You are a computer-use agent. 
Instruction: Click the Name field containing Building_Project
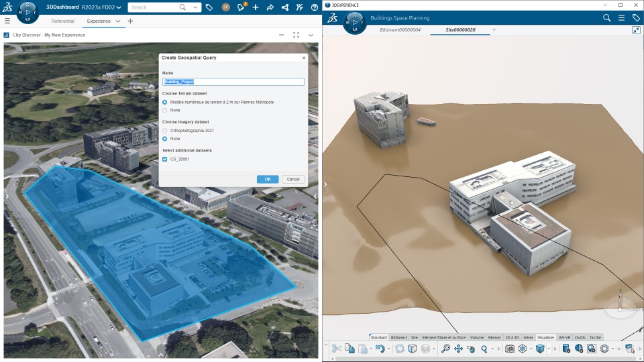[233, 82]
